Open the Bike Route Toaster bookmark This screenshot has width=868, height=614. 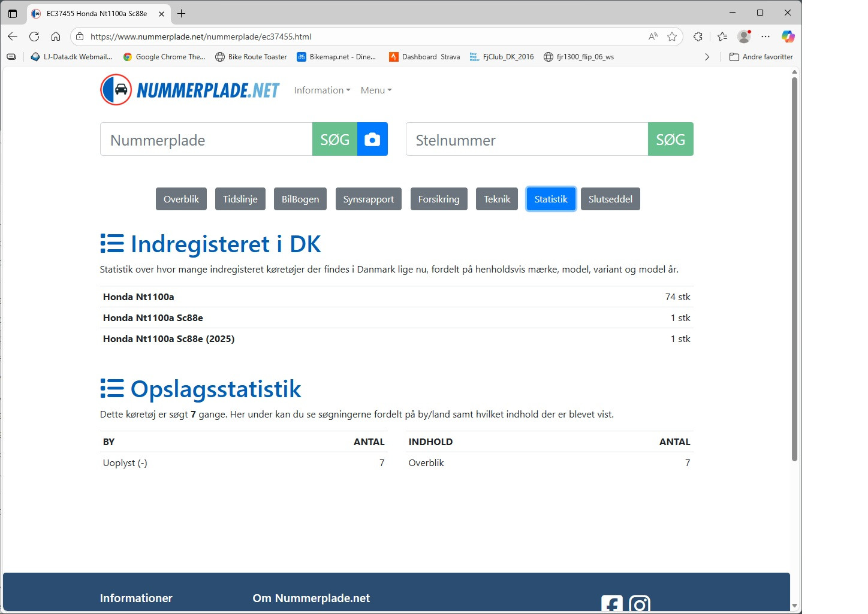click(x=251, y=57)
